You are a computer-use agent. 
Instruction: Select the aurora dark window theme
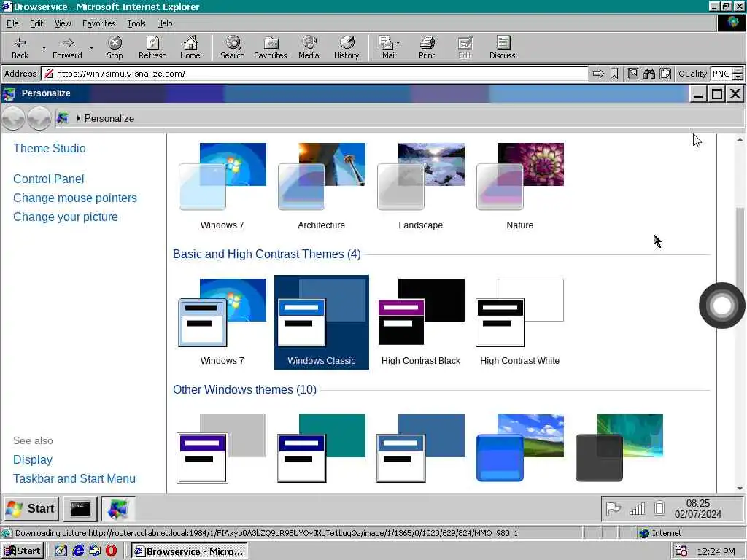pyautogui.click(x=619, y=448)
